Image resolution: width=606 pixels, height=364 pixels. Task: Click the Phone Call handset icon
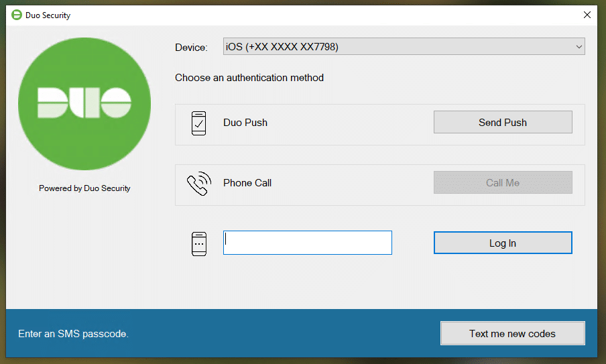(199, 184)
